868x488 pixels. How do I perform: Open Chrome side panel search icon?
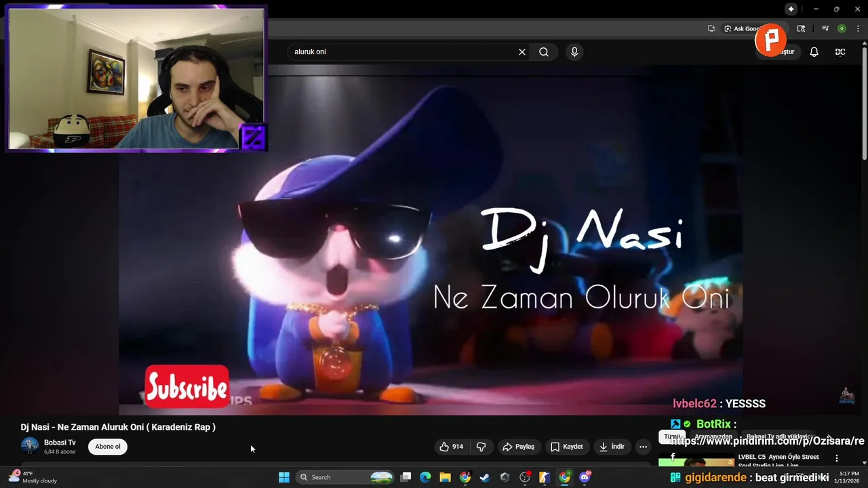coord(801,28)
